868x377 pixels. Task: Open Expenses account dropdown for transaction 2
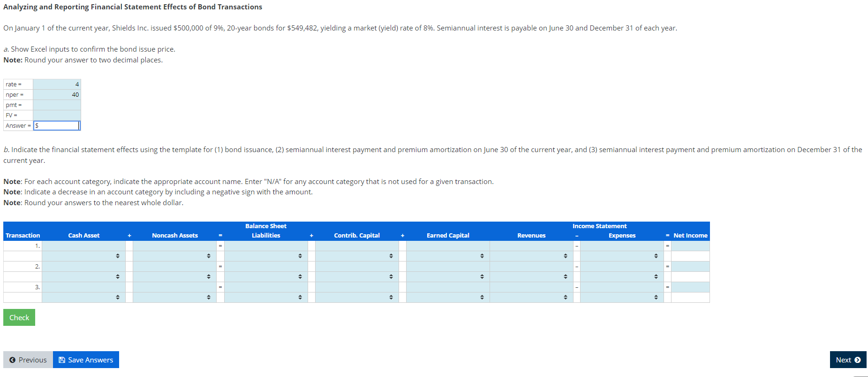coord(622,277)
